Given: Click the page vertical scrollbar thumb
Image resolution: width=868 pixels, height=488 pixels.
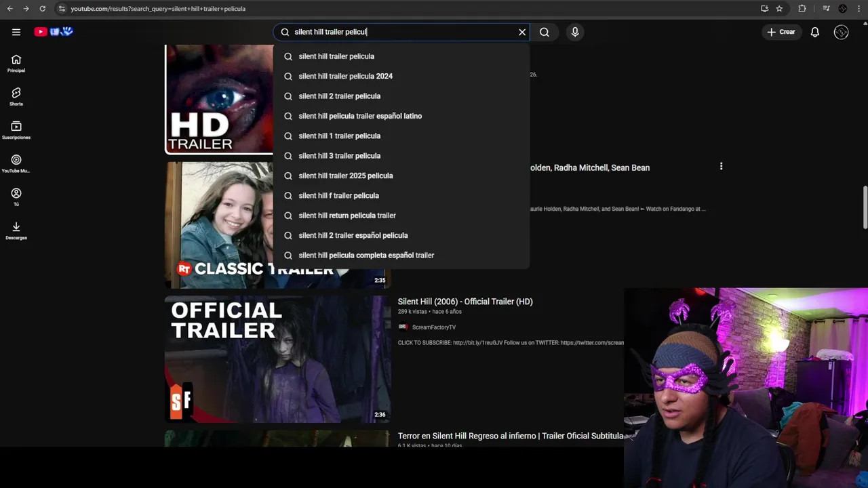Looking at the screenshot, I should [864, 207].
